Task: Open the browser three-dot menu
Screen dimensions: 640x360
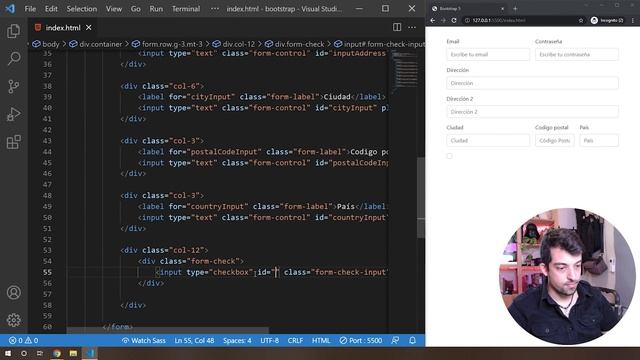Action: [633, 20]
